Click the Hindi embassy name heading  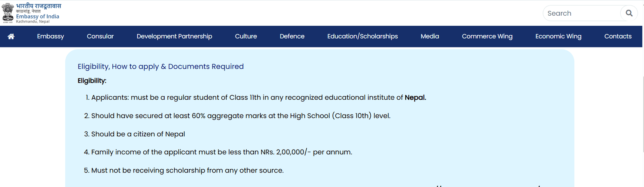(x=39, y=6)
